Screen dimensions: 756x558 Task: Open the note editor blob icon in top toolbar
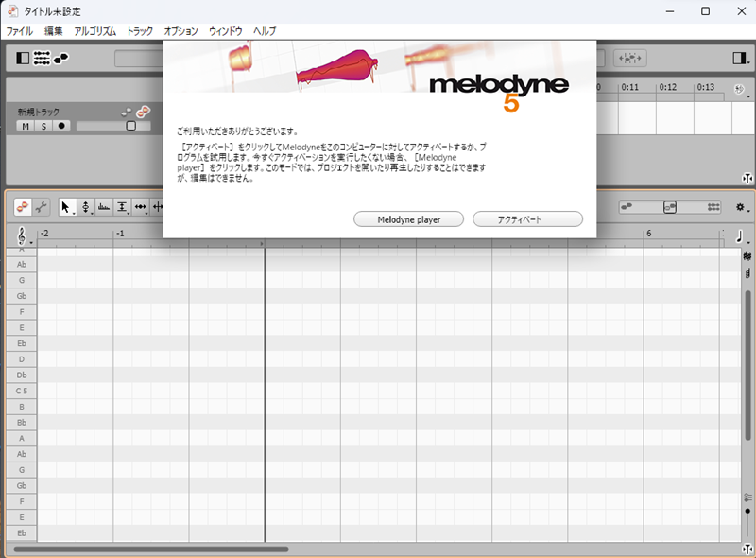click(x=61, y=58)
